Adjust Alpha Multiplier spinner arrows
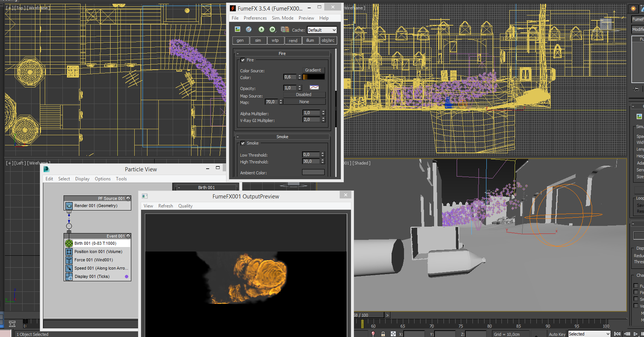This screenshot has height=337, width=644. click(x=323, y=113)
